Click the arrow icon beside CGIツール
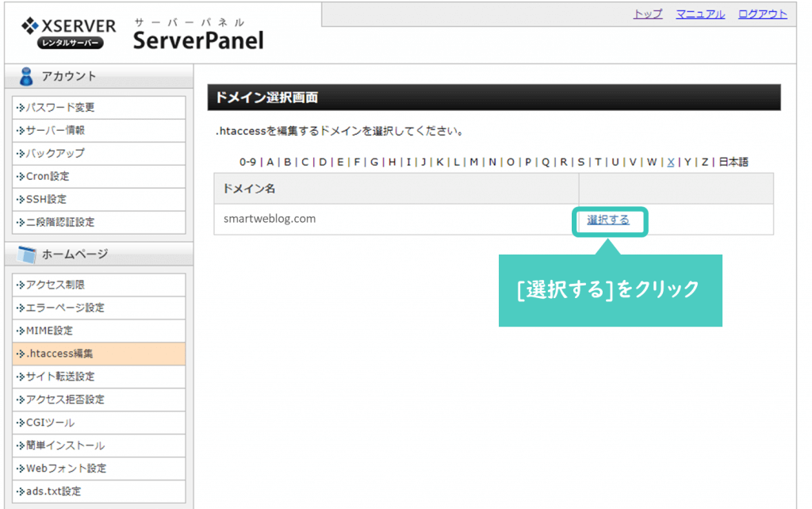The height and width of the screenshot is (509, 812). [21, 423]
